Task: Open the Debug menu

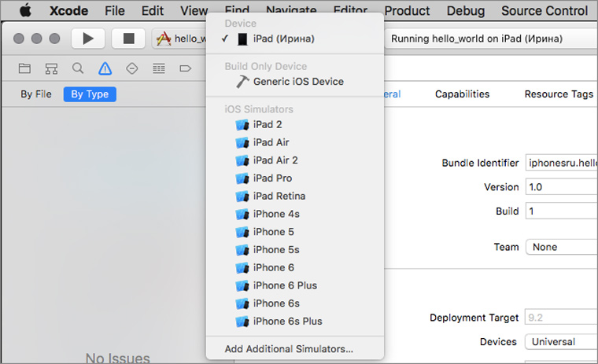Action: click(466, 11)
